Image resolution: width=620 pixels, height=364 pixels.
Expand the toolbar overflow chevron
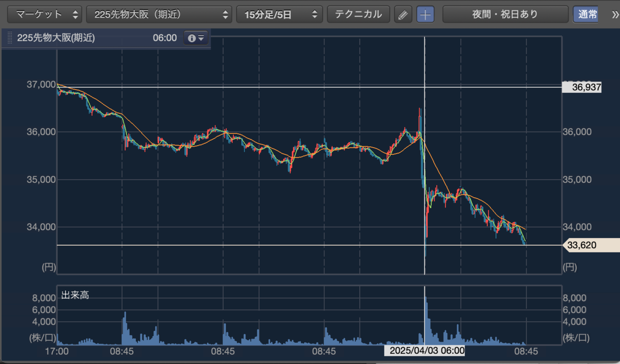click(615, 14)
